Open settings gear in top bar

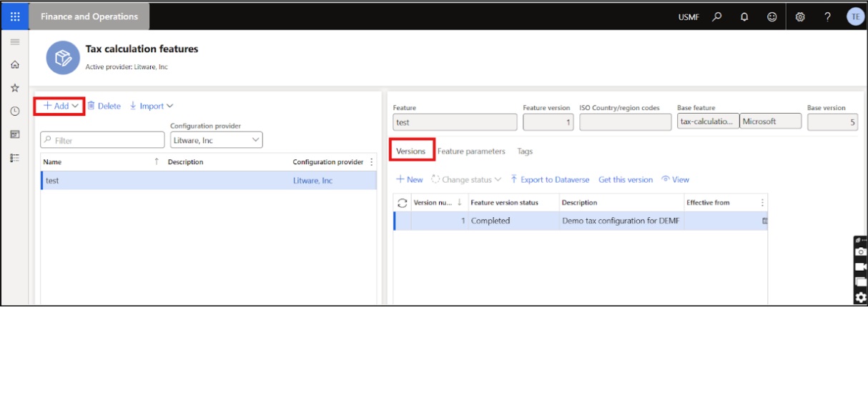tap(800, 17)
